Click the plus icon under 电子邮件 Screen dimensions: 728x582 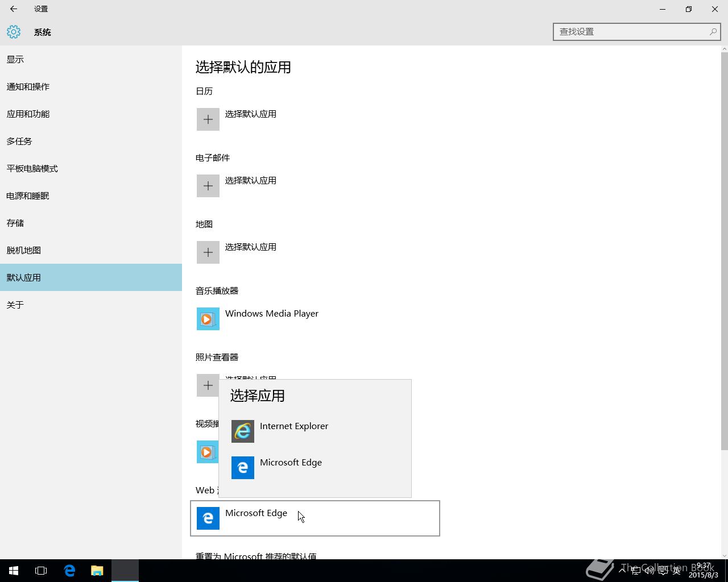coord(208,186)
